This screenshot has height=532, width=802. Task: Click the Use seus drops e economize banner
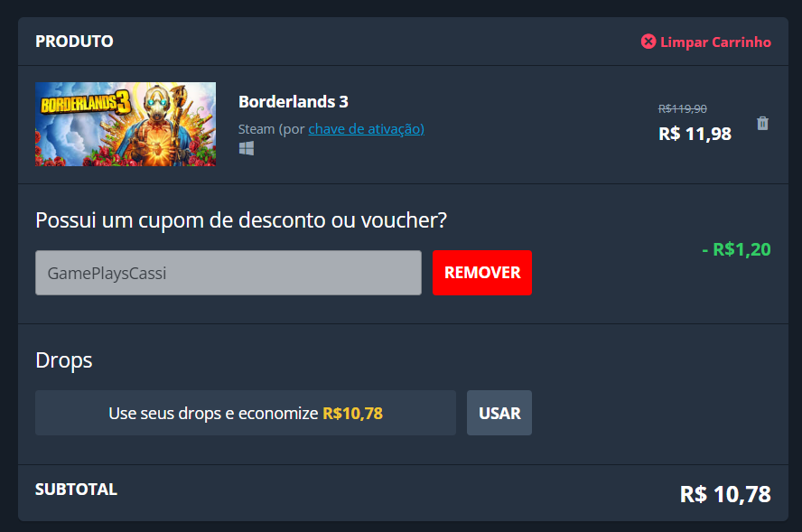246,413
